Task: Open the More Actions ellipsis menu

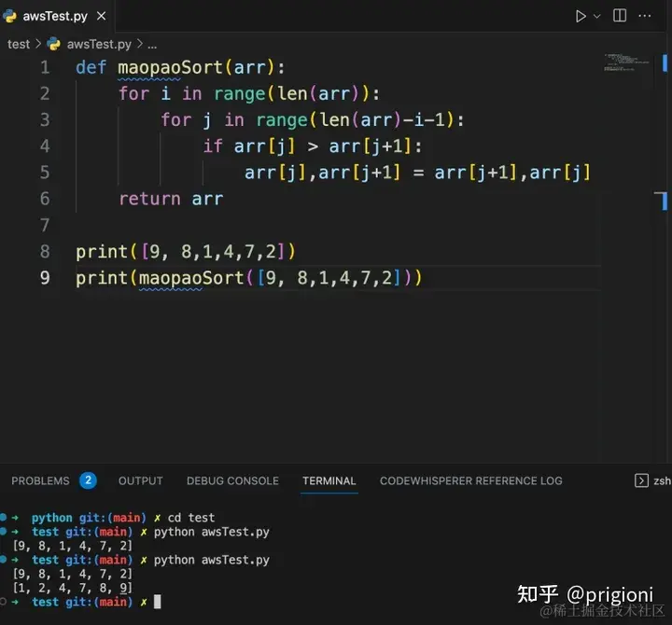Action: (x=645, y=16)
